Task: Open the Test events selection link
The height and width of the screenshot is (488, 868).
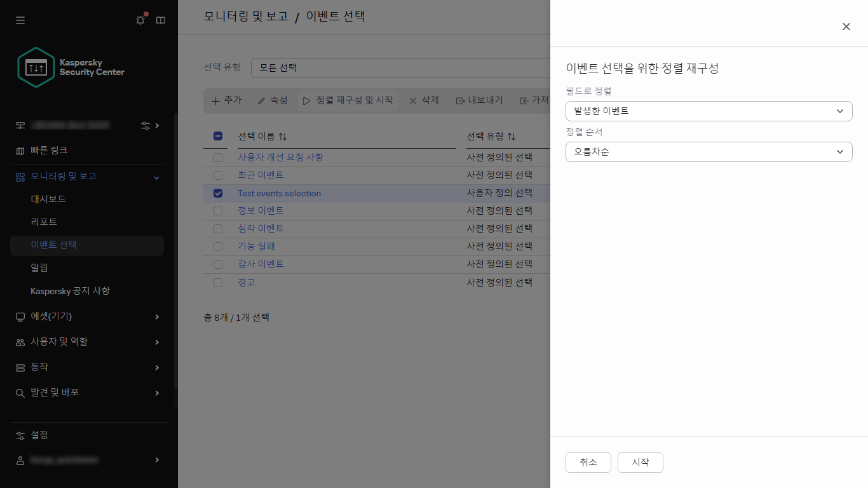Action: click(279, 193)
